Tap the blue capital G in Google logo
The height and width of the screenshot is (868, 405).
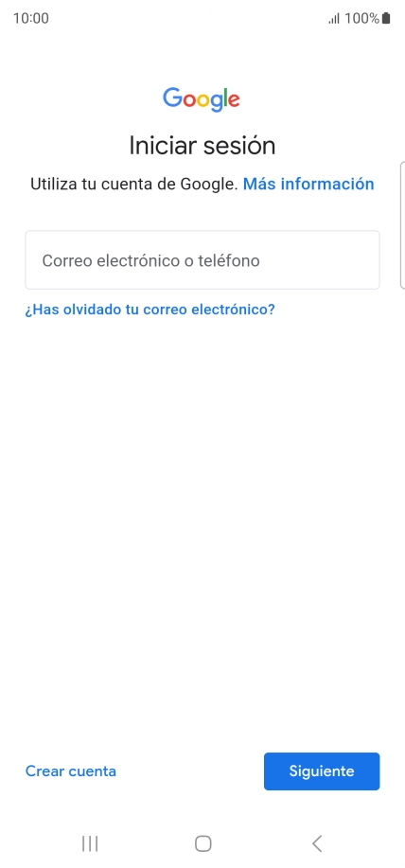point(172,97)
